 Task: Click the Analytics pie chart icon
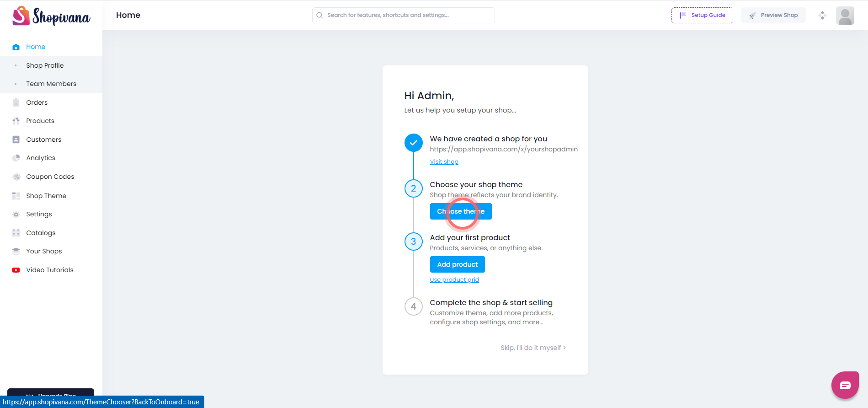click(16, 158)
